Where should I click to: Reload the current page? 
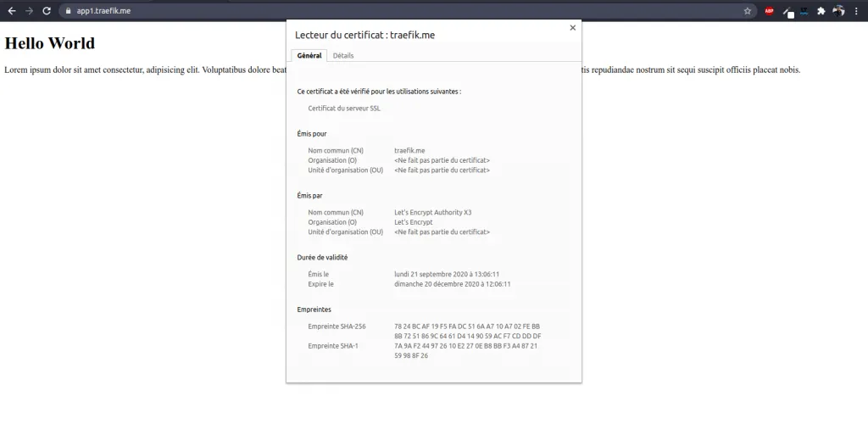coord(47,11)
